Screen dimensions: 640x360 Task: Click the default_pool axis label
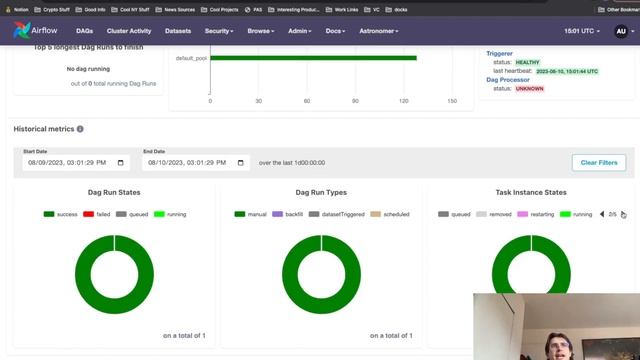191,58
